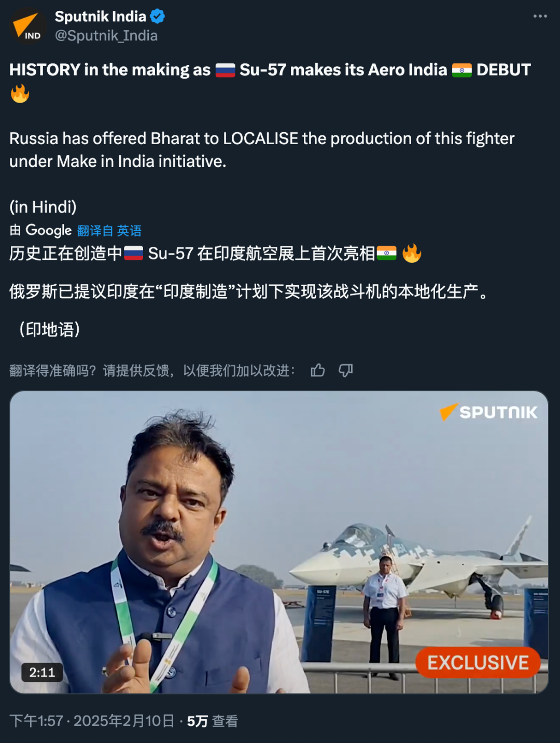This screenshot has height=743, width=560.
Task: Click the Sputnik watermark on video
Action: (488, 412)
